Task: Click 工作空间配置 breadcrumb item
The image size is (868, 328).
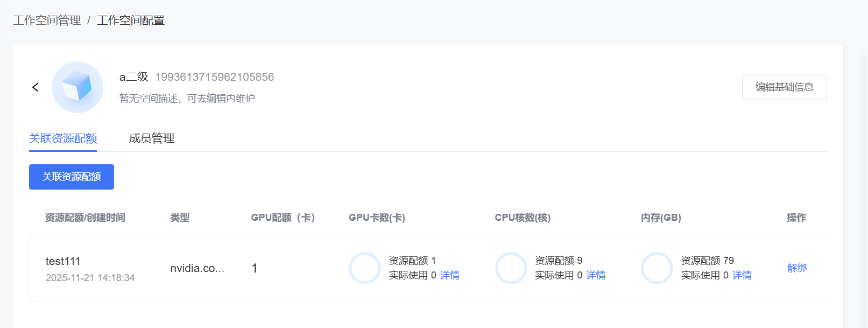Action: [x=131, y=20]
